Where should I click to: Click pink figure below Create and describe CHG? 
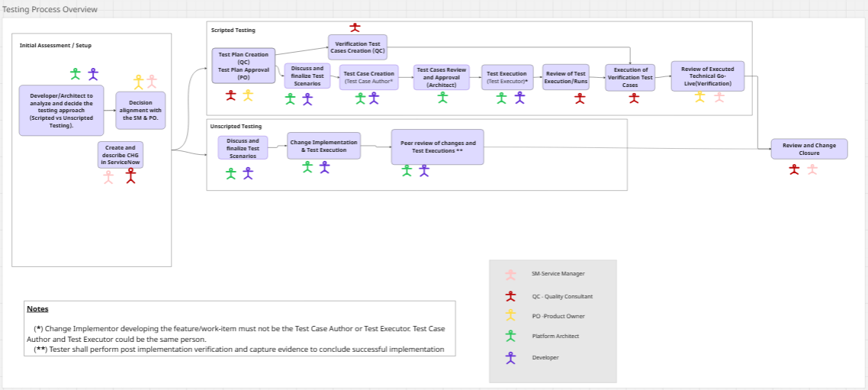click(x=108, y=177)
